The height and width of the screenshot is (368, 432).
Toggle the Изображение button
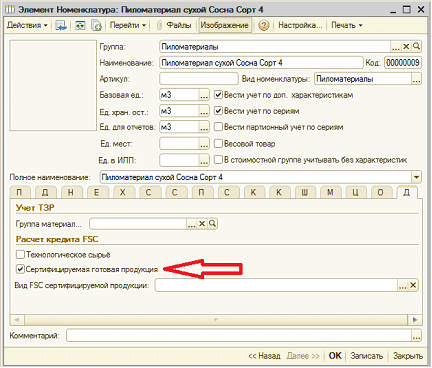coord(224,25)
